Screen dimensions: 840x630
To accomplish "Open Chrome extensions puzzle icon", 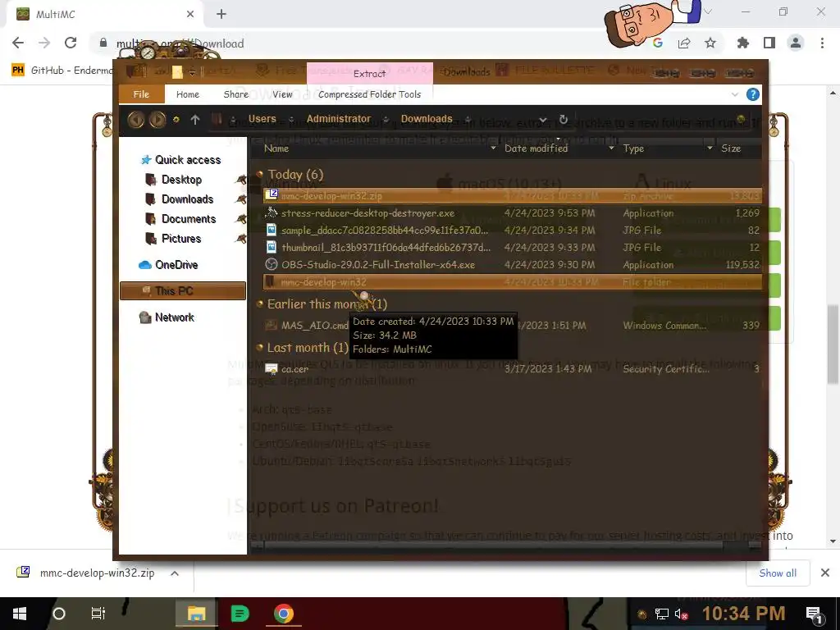I will (x=742, y=43).
